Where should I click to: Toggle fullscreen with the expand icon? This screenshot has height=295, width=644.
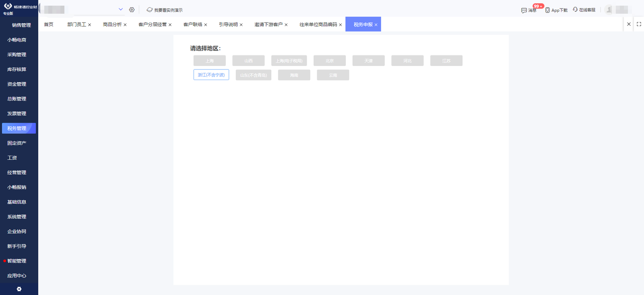point(639,24)
